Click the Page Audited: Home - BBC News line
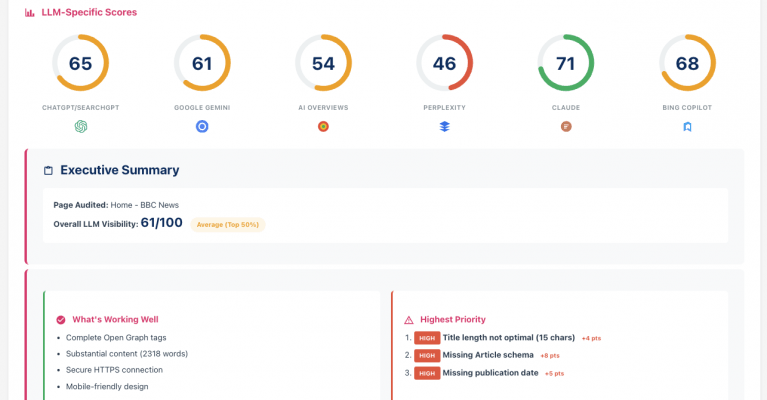The image size is (767, 400). click(116, 205)
